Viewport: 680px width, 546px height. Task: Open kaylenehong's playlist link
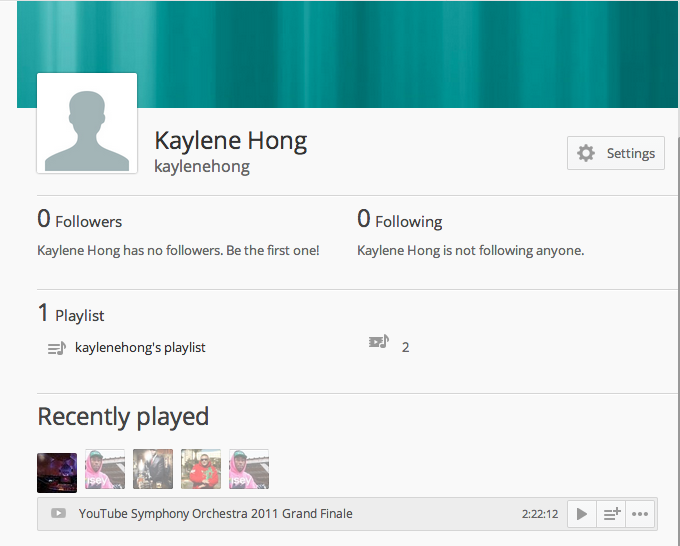pyautogui.click(x=140, y=347)
